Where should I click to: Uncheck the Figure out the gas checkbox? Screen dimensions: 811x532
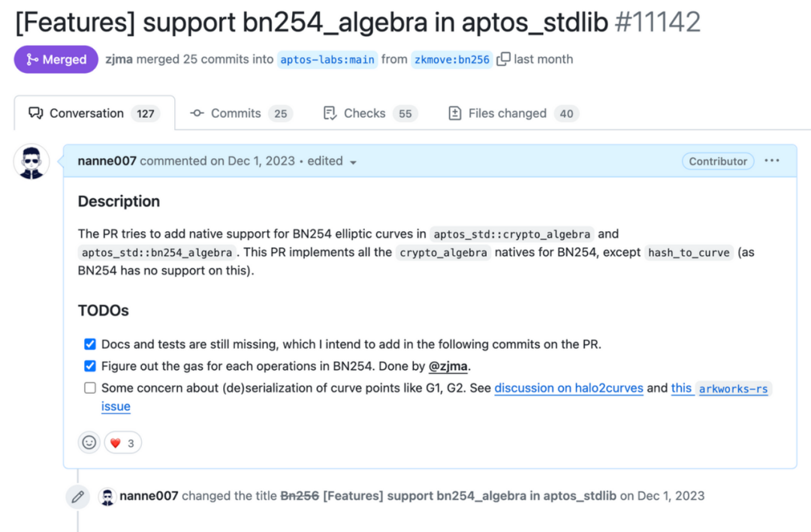(x=90, y=366)
